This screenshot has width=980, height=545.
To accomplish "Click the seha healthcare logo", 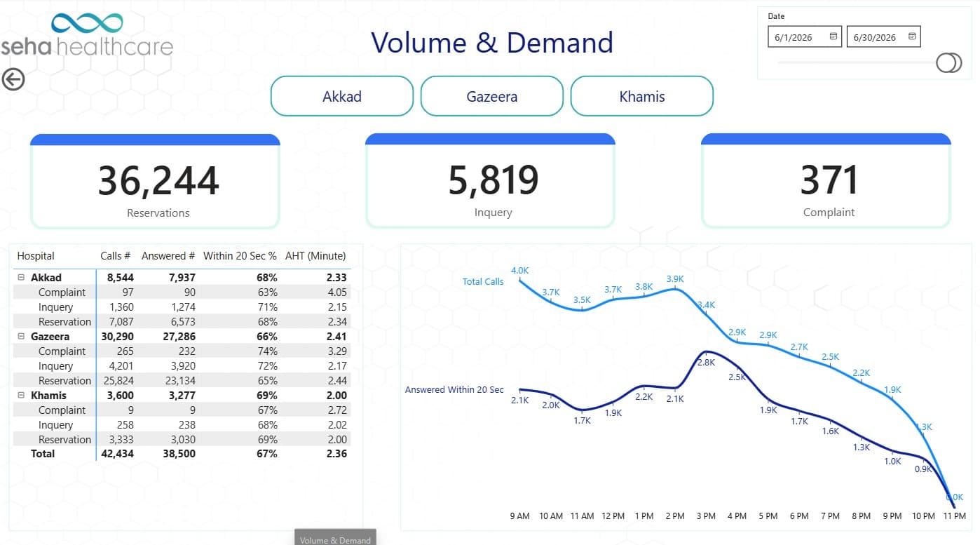I will (x=87, y=34).
